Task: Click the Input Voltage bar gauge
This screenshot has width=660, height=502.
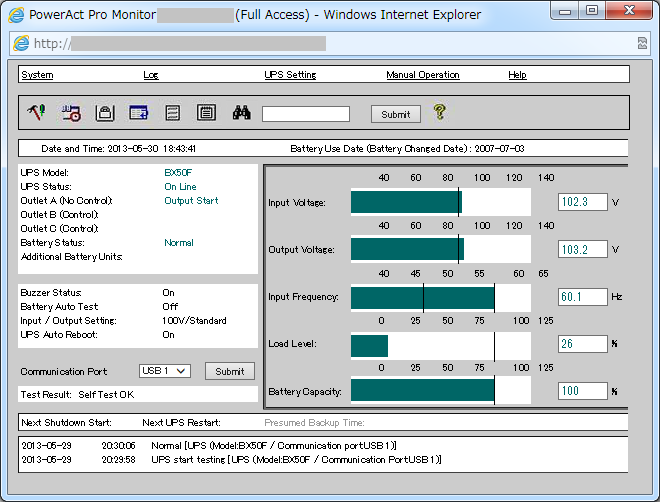Action: [x=441, y=202]
